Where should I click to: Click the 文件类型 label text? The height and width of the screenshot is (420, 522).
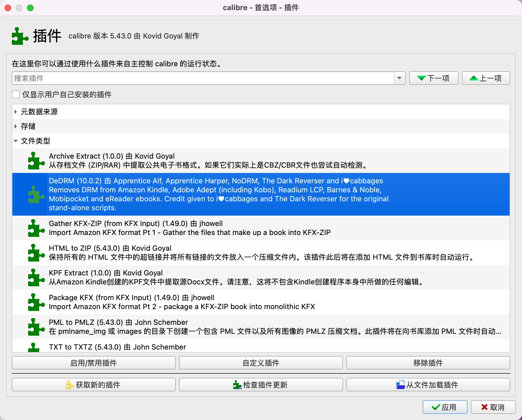pos(36,141)
